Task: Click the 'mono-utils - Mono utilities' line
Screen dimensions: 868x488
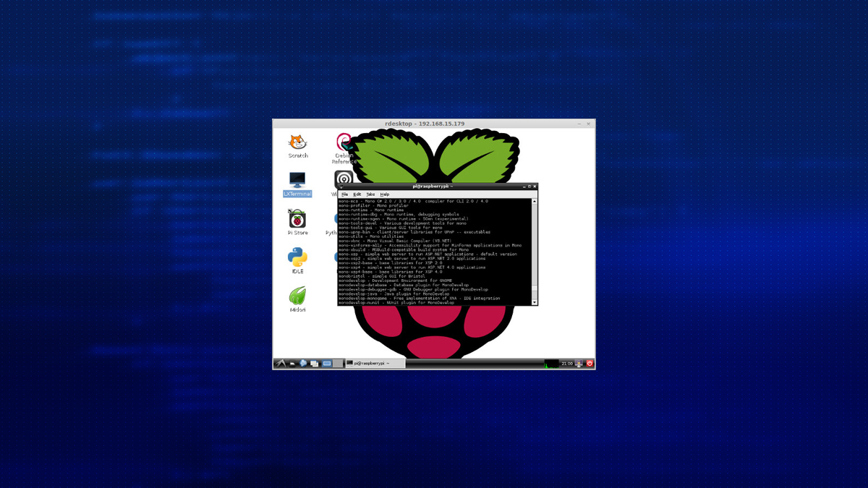Action: pyautogui.click(x=371, y=236)
